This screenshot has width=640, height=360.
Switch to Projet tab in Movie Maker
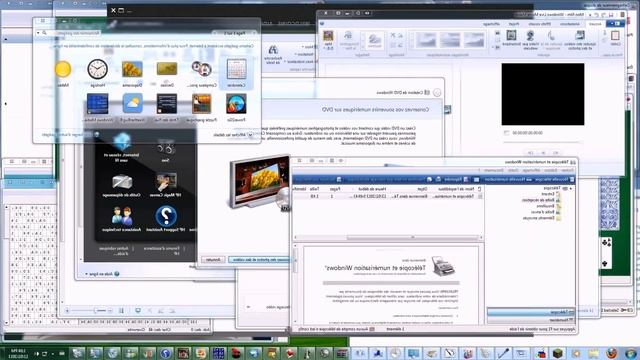pos(513,24)
